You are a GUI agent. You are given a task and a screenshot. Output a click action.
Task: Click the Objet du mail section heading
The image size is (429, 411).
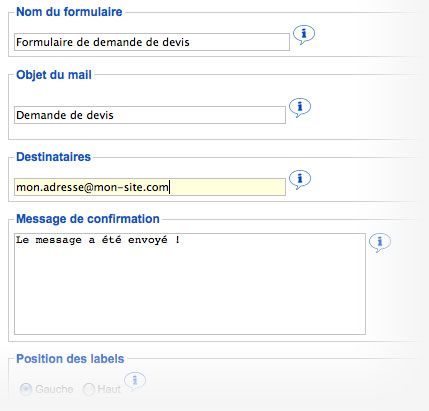[x=54, y=75]
